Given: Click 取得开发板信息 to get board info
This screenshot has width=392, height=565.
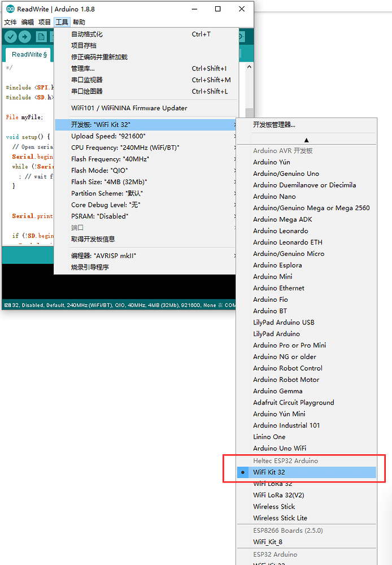Looking at the screenshot, I should tap(93, 239).
